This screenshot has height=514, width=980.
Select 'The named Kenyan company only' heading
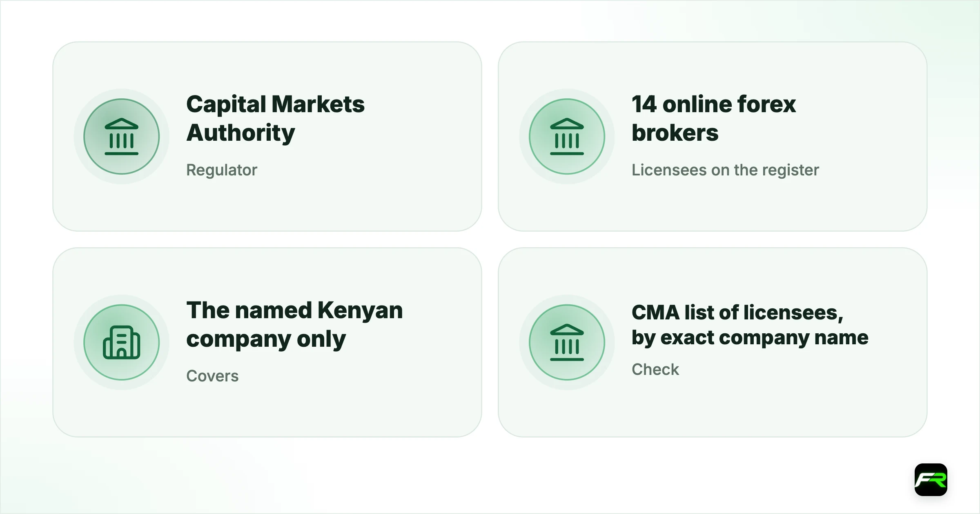[294, 325]
